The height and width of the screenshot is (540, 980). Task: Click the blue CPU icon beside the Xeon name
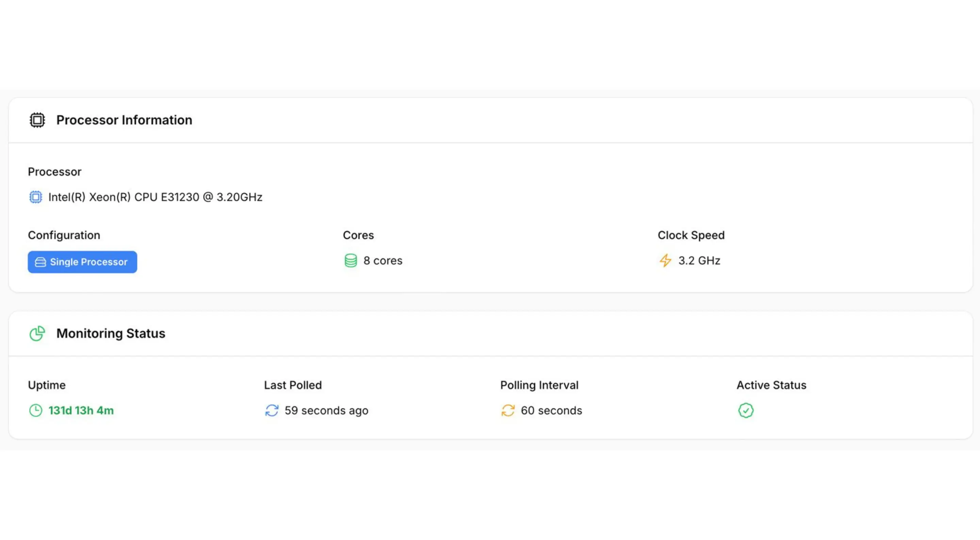(35, 197)
